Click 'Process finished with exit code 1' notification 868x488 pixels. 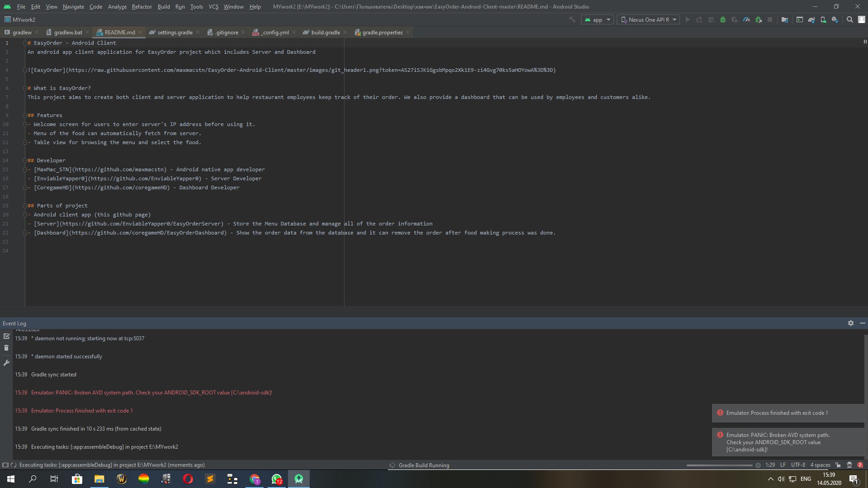coord(788,413)
